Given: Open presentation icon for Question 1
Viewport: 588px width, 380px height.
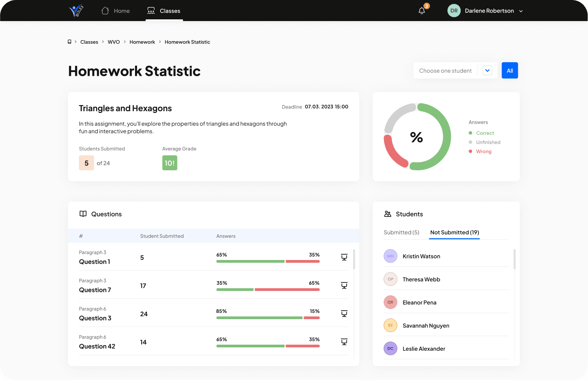Looking at the screenshot, I should [x=344, y=257].
